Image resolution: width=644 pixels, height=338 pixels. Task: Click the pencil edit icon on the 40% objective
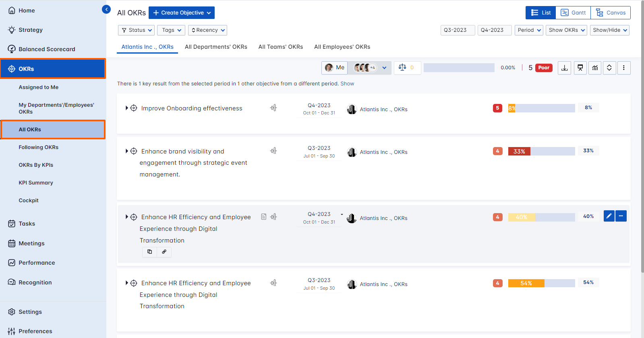pos(609,216)
